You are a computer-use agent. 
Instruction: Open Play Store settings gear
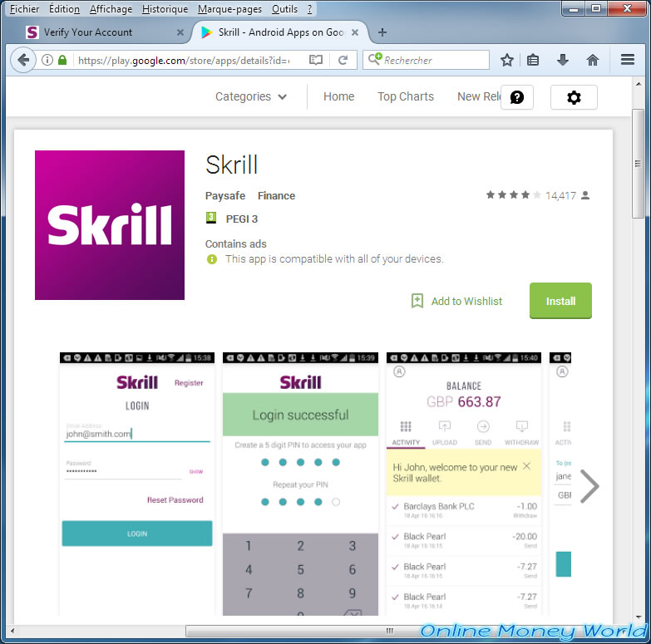click(x=574, y=97)
